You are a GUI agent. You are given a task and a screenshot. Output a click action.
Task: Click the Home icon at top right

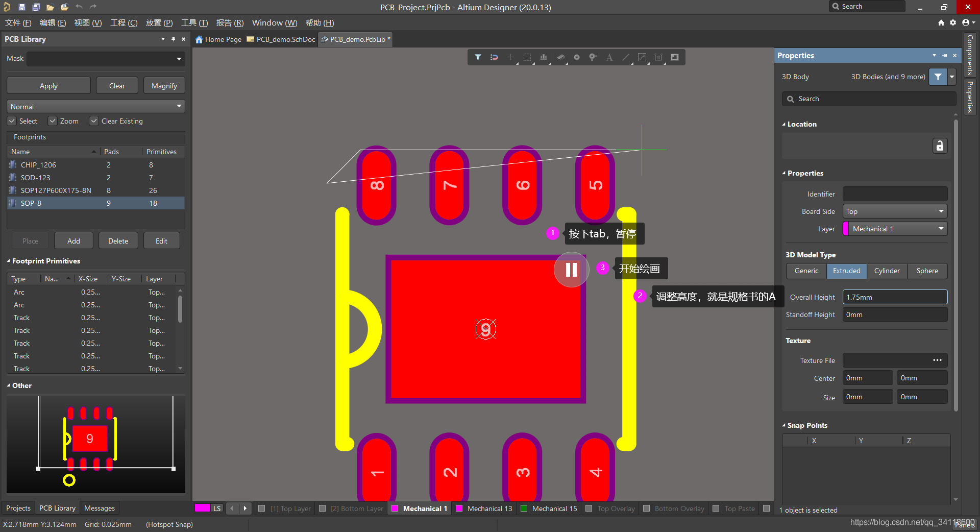point(941,22)
